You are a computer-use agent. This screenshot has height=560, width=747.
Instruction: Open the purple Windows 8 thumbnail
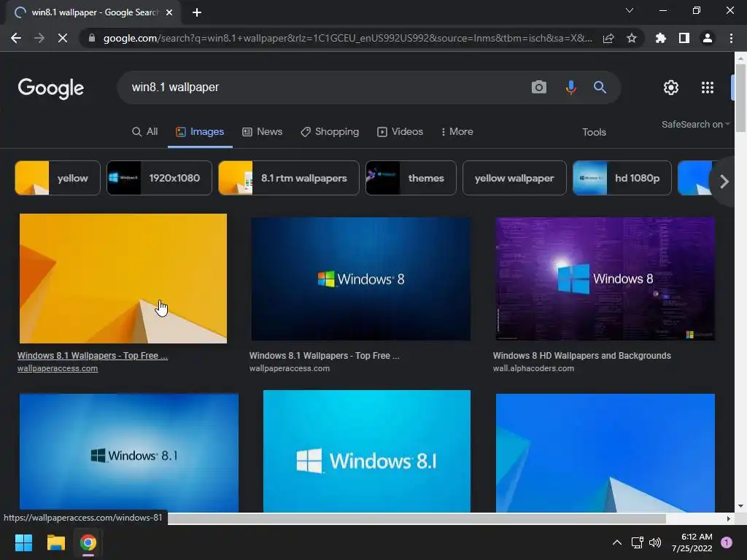coord(605,279)
